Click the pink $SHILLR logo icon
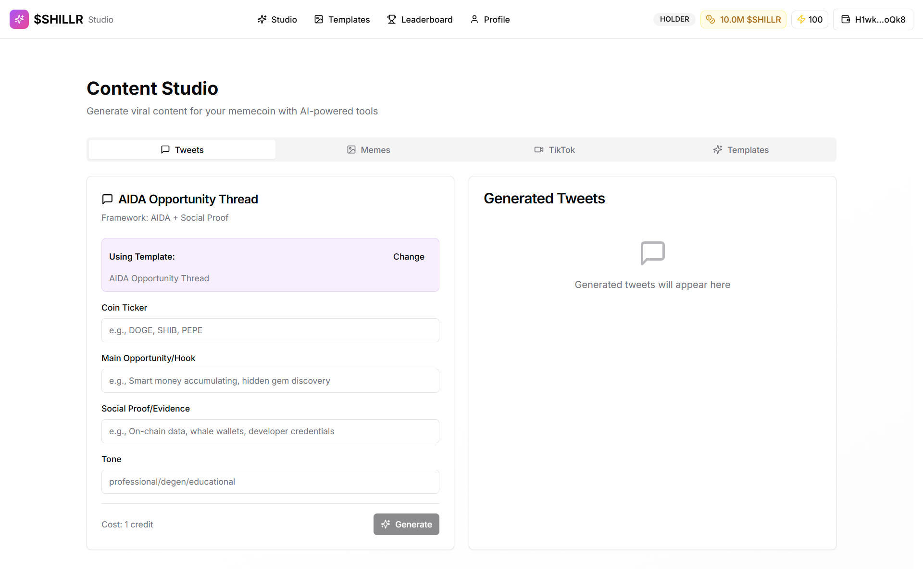923x588 pixels. click(19, 19)
